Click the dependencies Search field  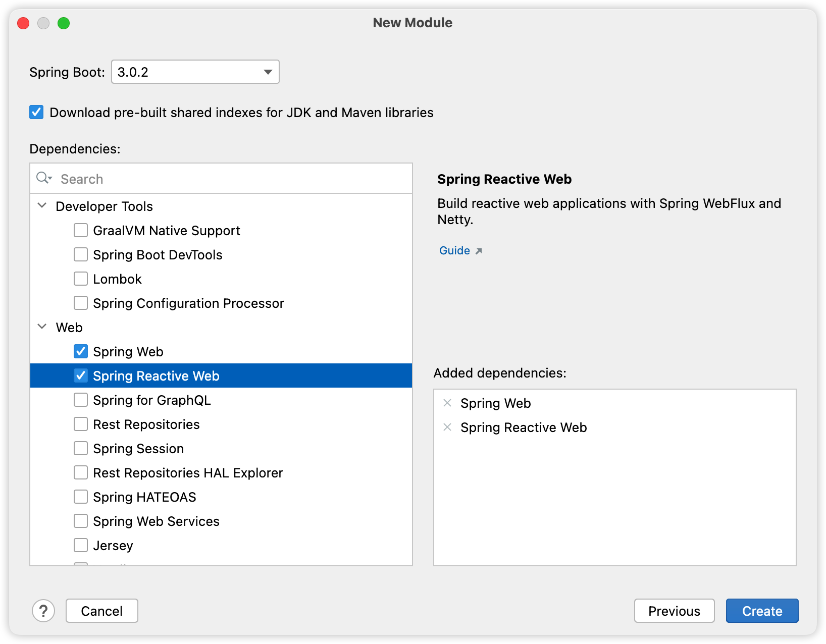(x=232, y=179)
